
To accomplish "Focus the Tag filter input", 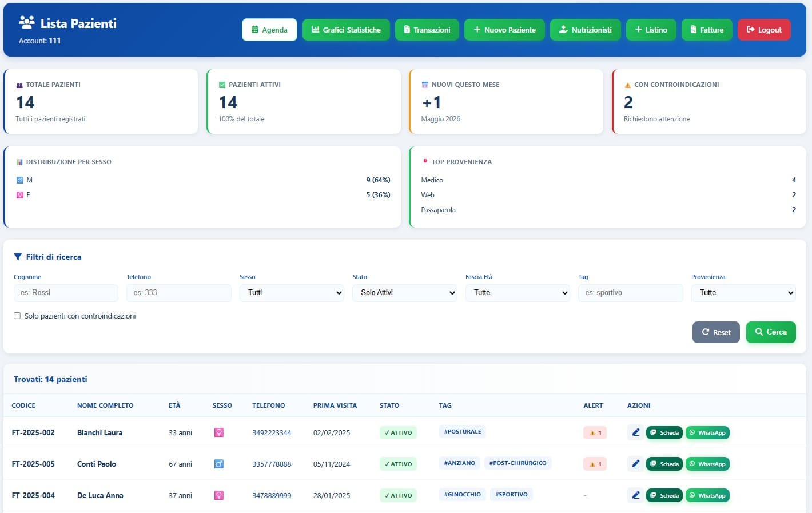I will point(631,293).
